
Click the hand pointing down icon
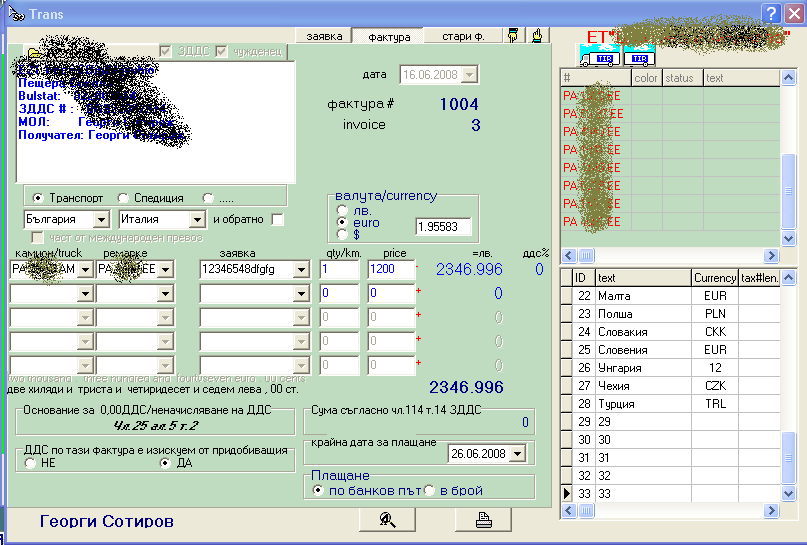(513, 36)
